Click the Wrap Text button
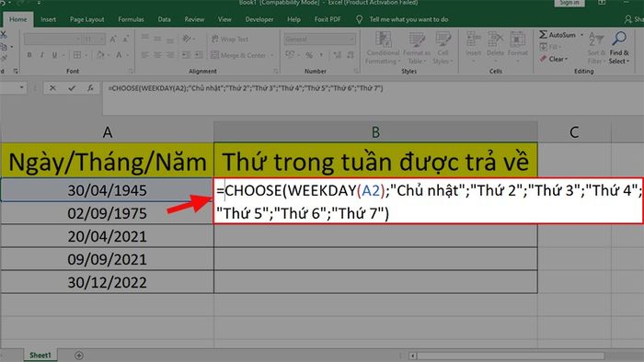The height and width of the screenshot is (362, 644). [230, 39]
